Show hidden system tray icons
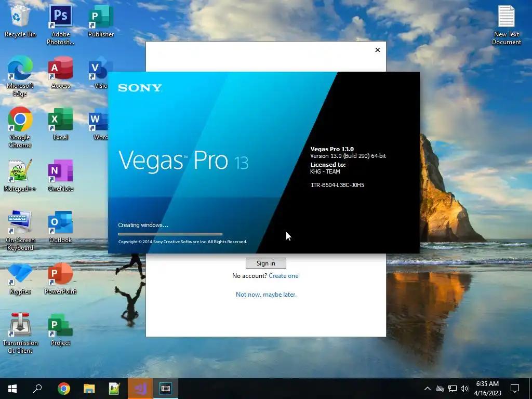The image size is (532, 399). pyautogui.click(x=428, y=389)
